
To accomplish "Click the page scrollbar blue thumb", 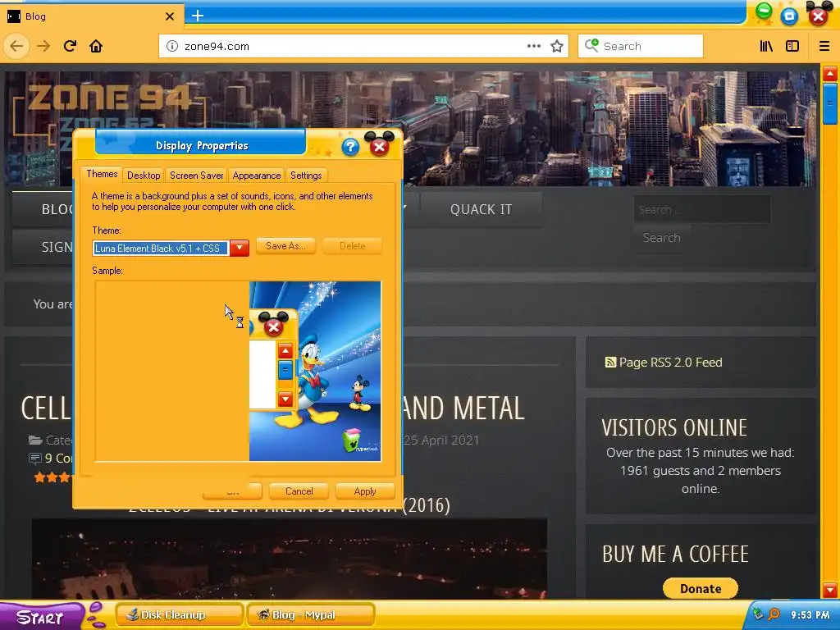I will [x=830, y=103].
